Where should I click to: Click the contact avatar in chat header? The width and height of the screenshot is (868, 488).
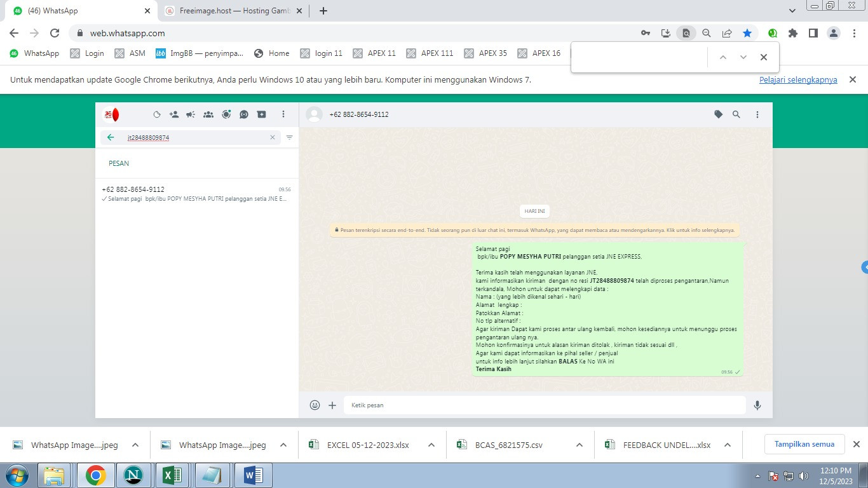314,114
